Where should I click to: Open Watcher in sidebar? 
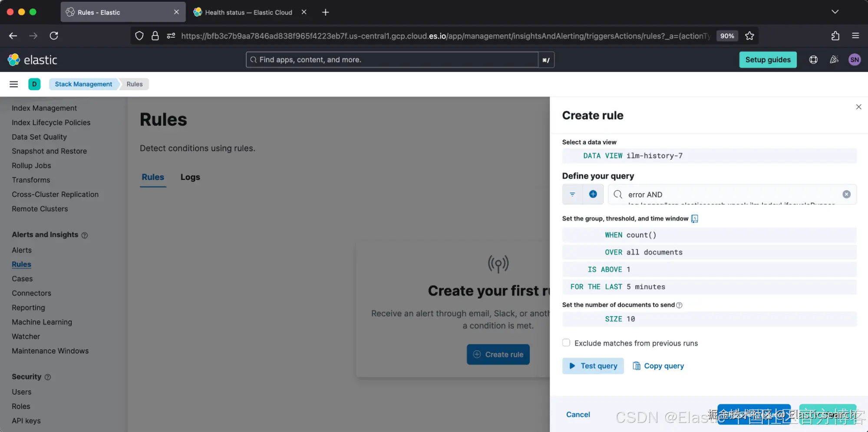(26, 337)
